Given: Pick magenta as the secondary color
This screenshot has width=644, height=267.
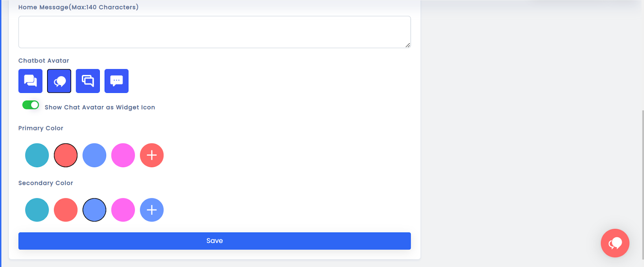Looking at the screenshot, I should pos(123,210).
